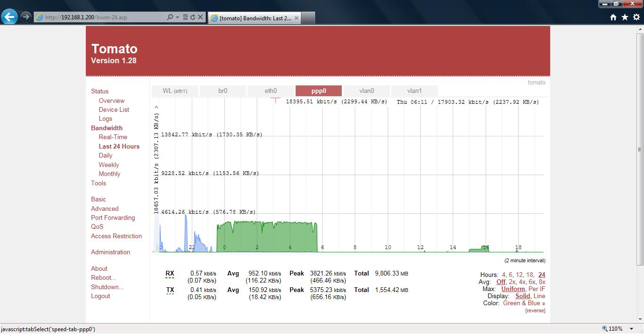The height and width of the screenshot is (334, 644).
Task: Set graph Hours to 6
Action: [x=511, y=275]
